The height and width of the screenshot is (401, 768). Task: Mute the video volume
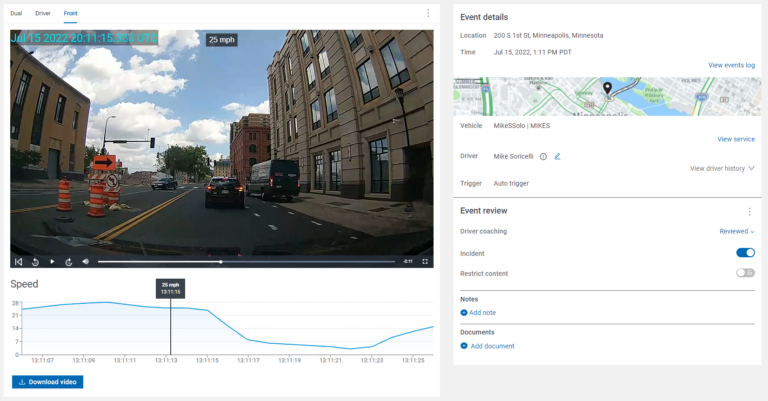click(86, 262)
